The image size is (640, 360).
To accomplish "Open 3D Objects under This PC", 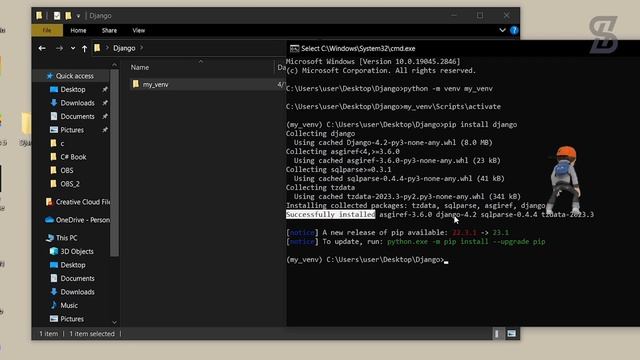I will click(x=77, y=251).
